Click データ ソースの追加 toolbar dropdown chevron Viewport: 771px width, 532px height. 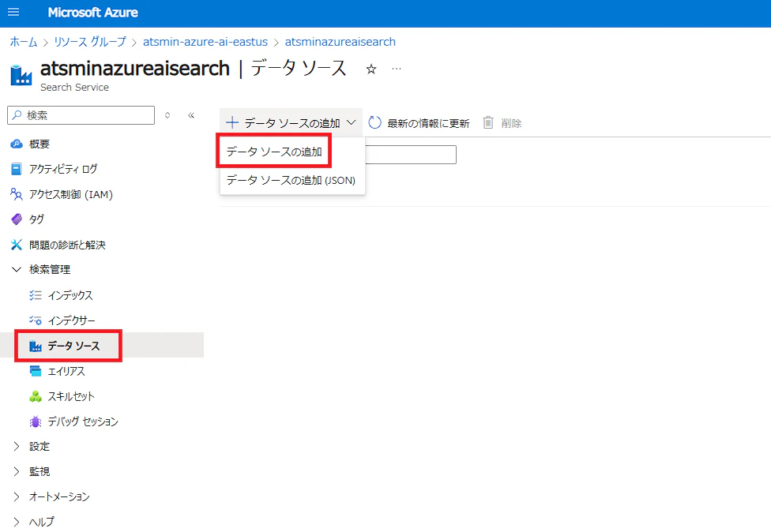tap(351, 122)
